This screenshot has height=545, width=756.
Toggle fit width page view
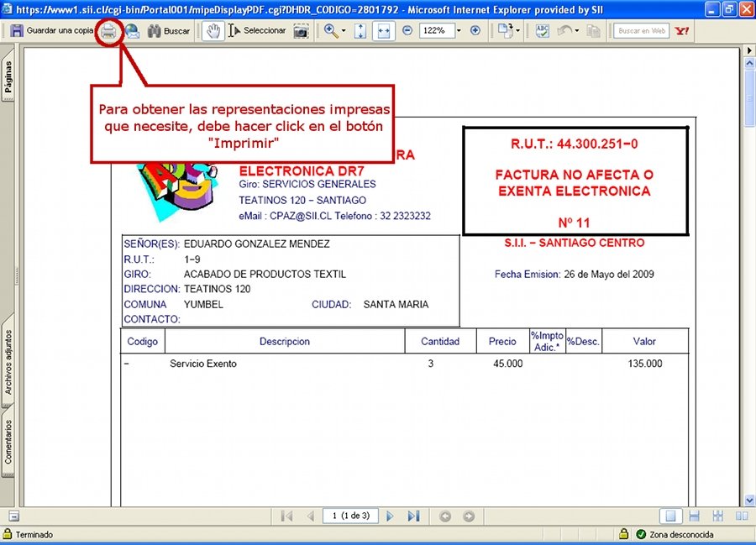[x=382, y=31]
